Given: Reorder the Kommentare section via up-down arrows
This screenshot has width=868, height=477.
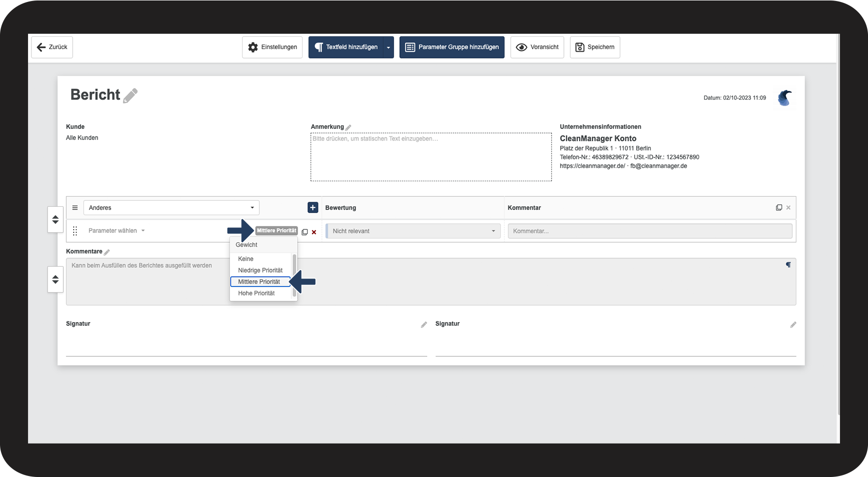Looking at the screenshot, I should coord(56,280).
